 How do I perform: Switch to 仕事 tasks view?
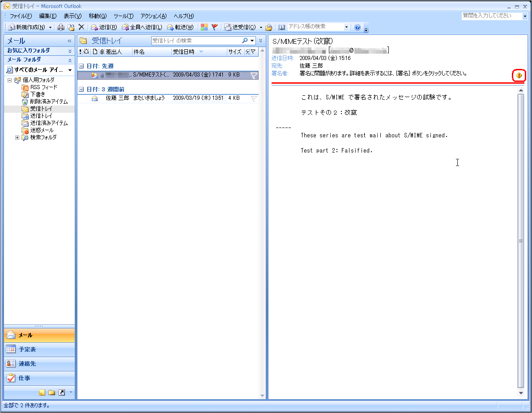coord(39,378)
